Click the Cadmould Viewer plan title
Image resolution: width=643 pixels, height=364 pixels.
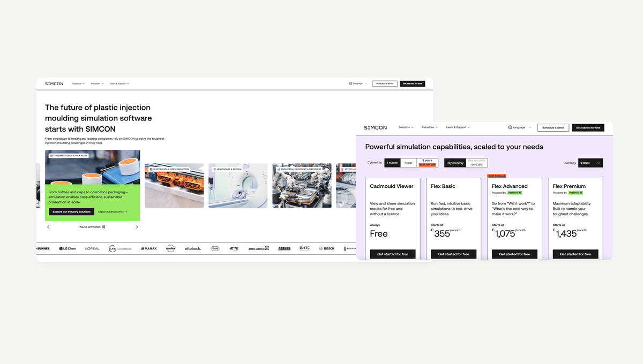click(392, 186)
